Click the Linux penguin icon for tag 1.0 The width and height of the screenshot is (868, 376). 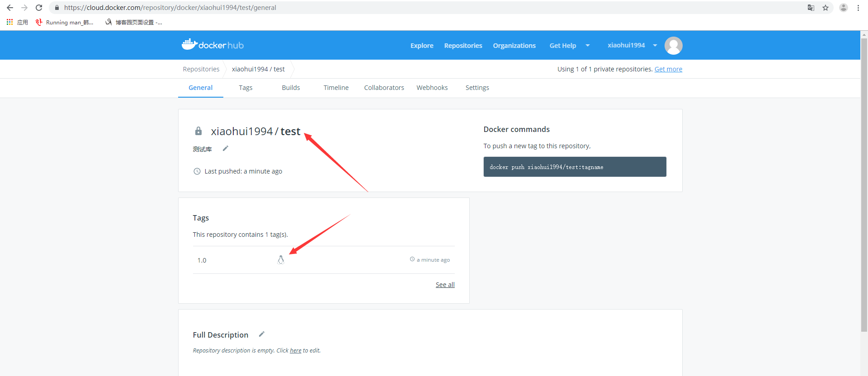coord(281,260)
